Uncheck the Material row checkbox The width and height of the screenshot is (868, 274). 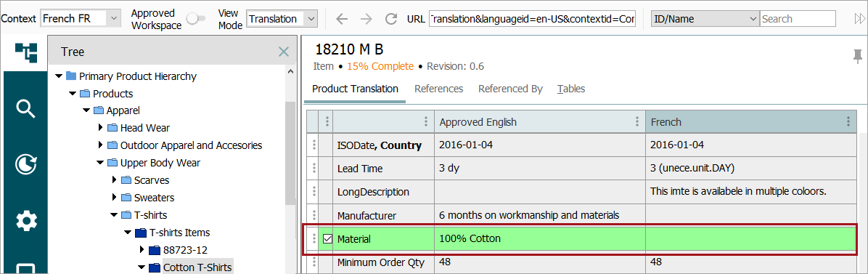(327, 239)
